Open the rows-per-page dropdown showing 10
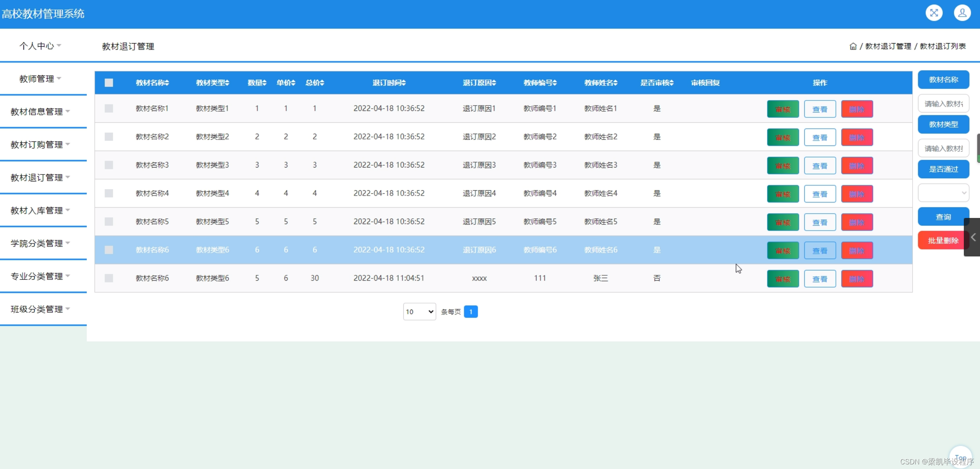 419,312
